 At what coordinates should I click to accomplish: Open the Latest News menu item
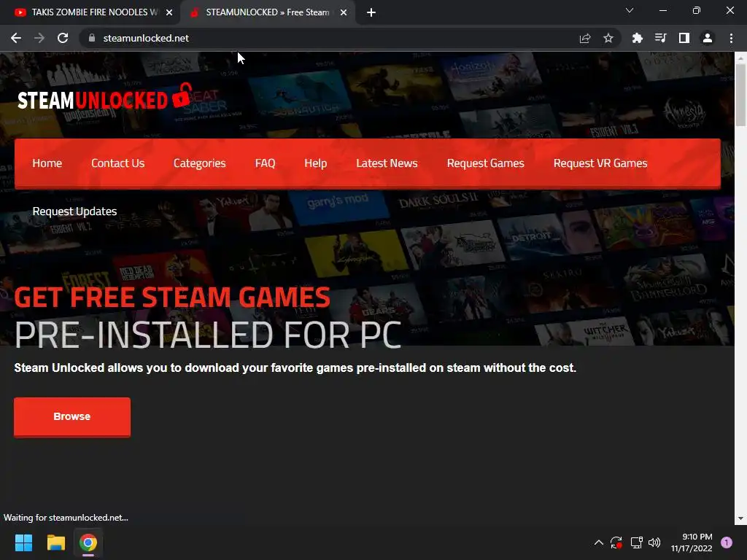click(x=387, y=163)
